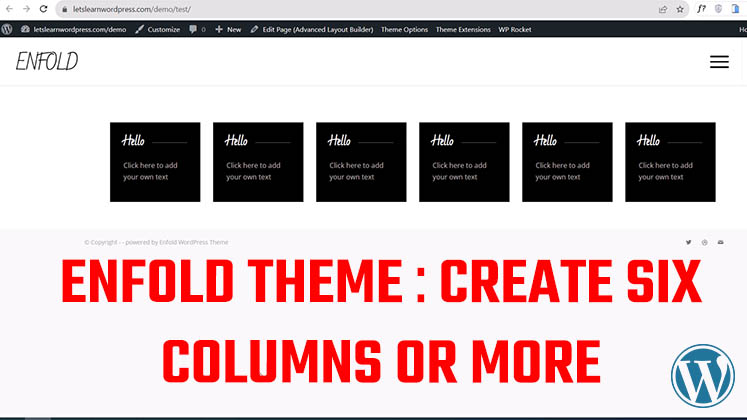
Task: Open Theme Extensions in admin bar
Action: pyautogui.click(x=463, y=30)
